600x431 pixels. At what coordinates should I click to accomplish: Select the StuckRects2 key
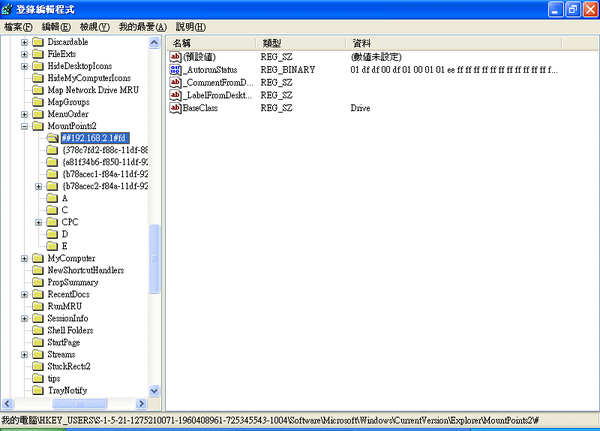[x=69, y=367]
